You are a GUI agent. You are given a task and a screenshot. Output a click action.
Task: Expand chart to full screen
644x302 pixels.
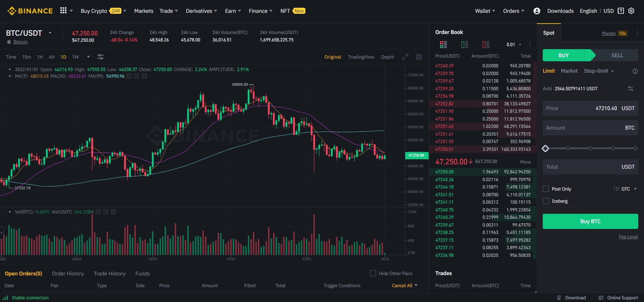pos(405,57)
